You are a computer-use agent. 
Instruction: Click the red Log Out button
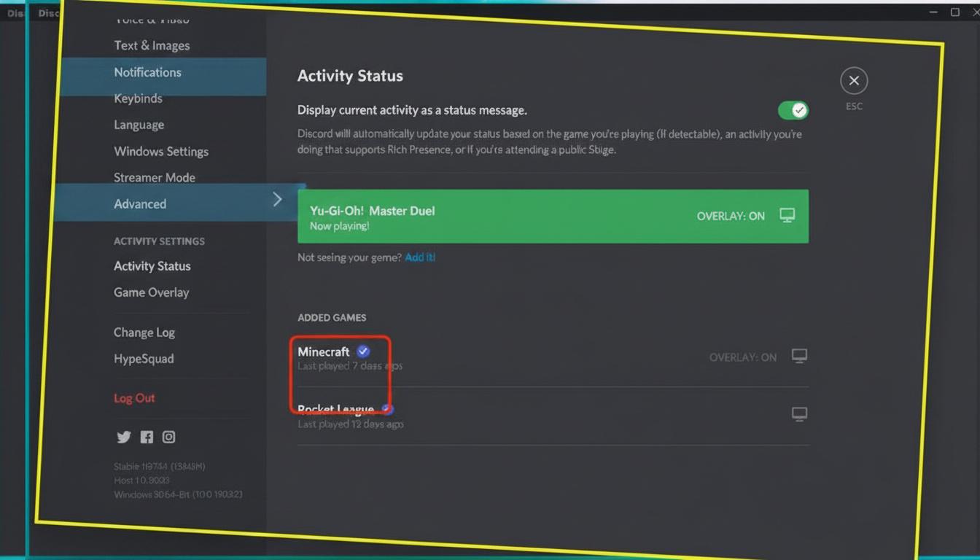(x=134, y=398)
